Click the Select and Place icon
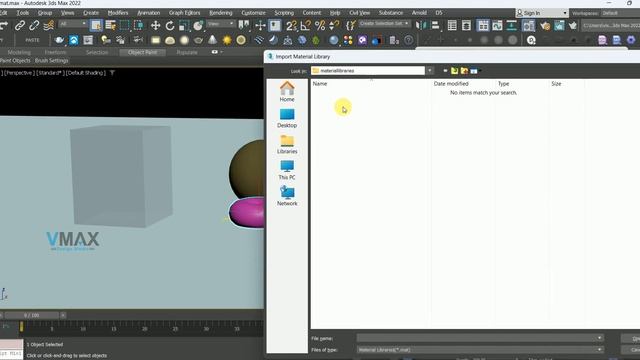The width and height of the screenshot is (640, 360). (x=198, y=26)
